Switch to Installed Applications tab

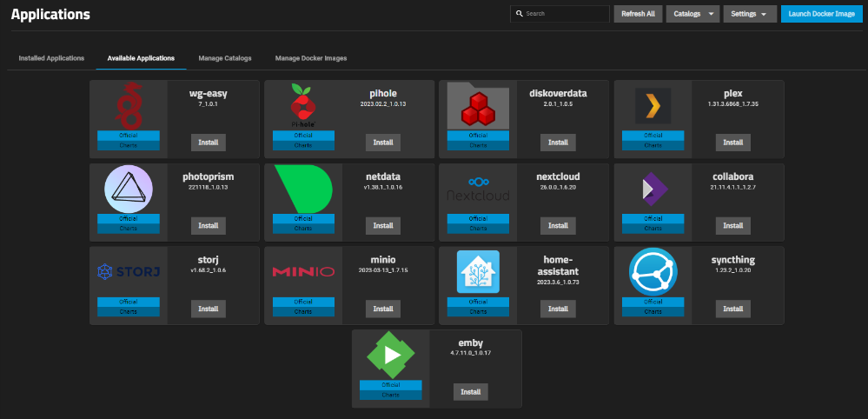click(x=51, y=58)
